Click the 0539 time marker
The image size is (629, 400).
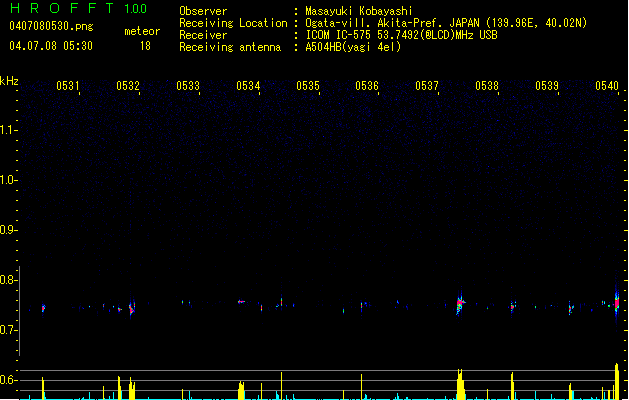[547, 85]
